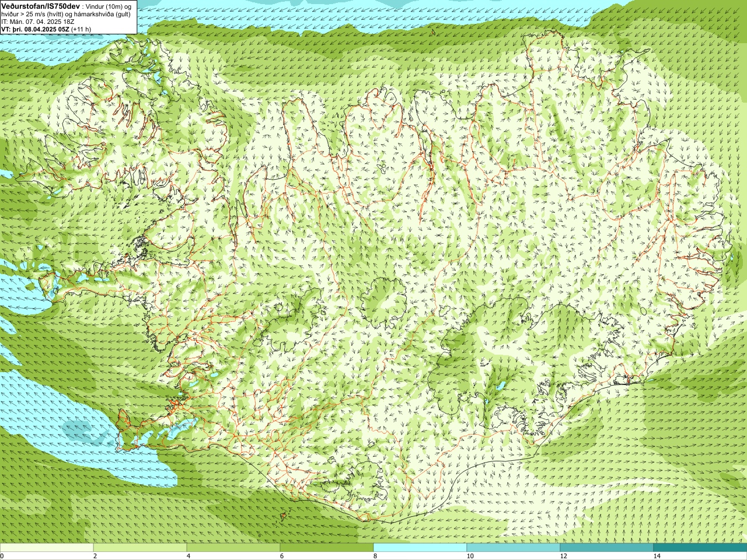
Task: Click the initial time line "IT: Mán. 07. 04. 2025 18Z"
Action: [x=37, y=21]
